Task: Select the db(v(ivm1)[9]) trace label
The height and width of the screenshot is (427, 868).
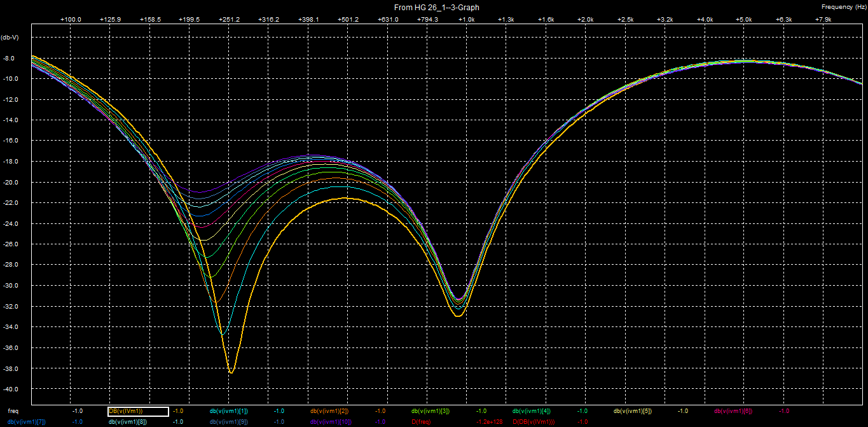Action: (228, 421)
